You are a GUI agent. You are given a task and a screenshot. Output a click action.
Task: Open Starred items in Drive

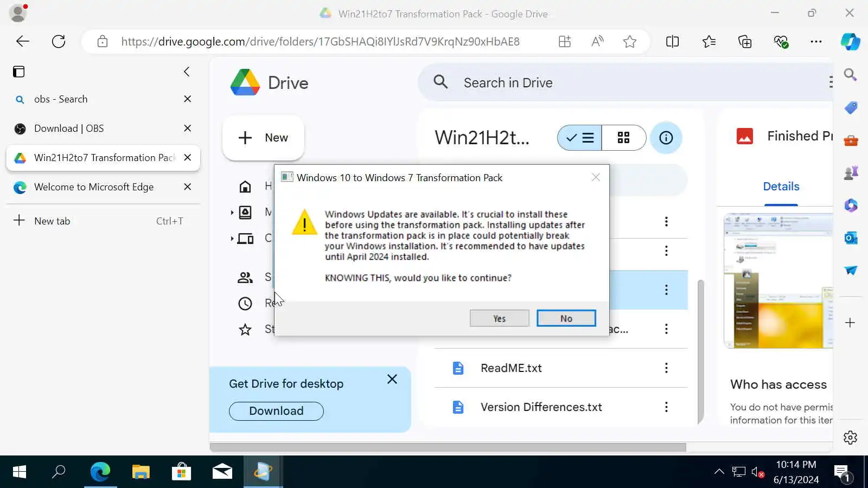coord(245,330)
